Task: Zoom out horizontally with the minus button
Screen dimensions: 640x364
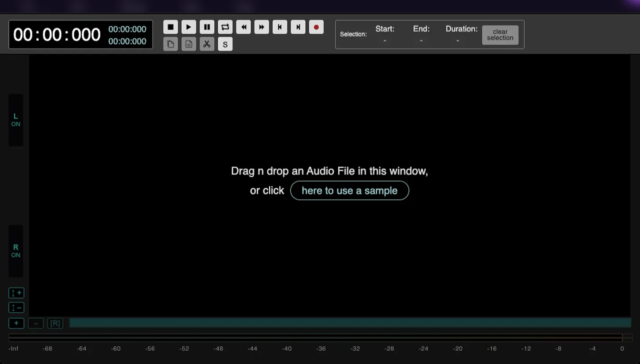Action: (36, 323)
